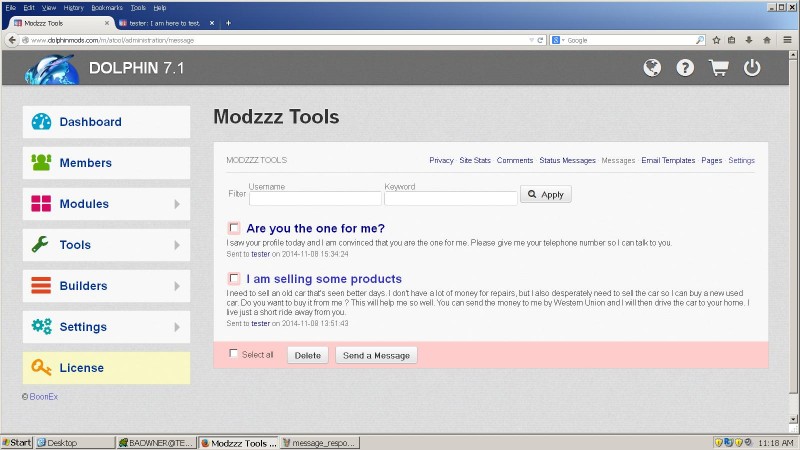Image resolution: width=800 pixels, height=450 pixels.
Task: Open the globe site icon in header
Action: click(x=652, y=67)
